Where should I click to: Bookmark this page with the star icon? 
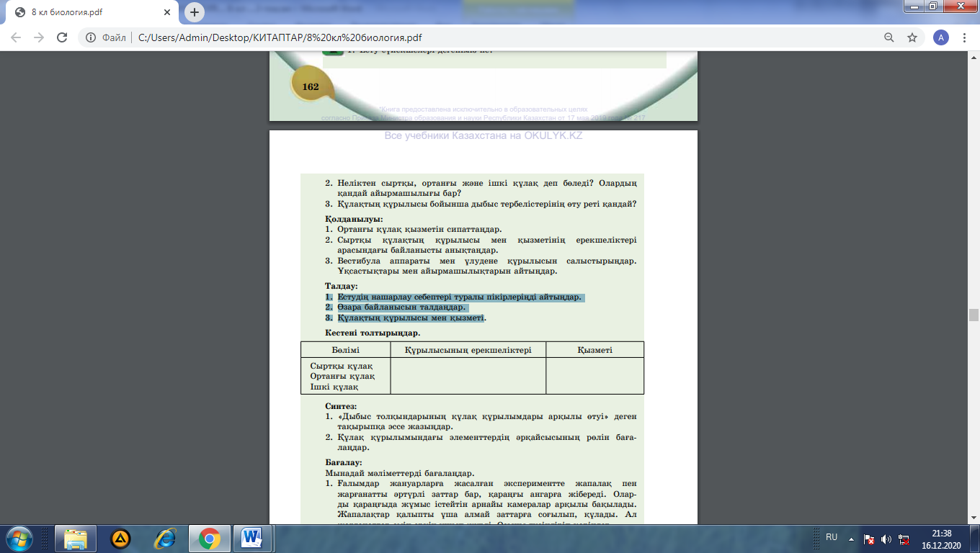(912, 37)
